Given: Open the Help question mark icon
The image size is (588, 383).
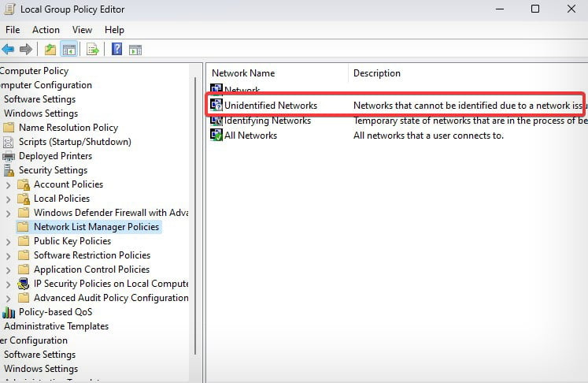Looking at the screenshot, I should [117, 49].
